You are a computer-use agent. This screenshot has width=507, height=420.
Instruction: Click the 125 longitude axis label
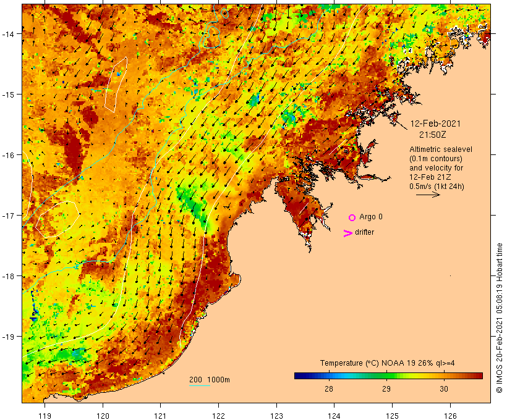coord(392,416)
